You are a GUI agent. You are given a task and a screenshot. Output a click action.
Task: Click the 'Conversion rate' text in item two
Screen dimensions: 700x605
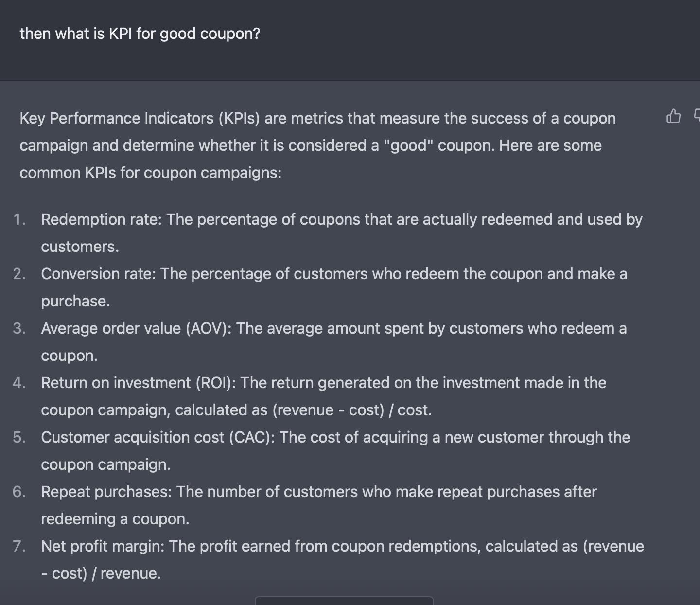pos(97,274)
